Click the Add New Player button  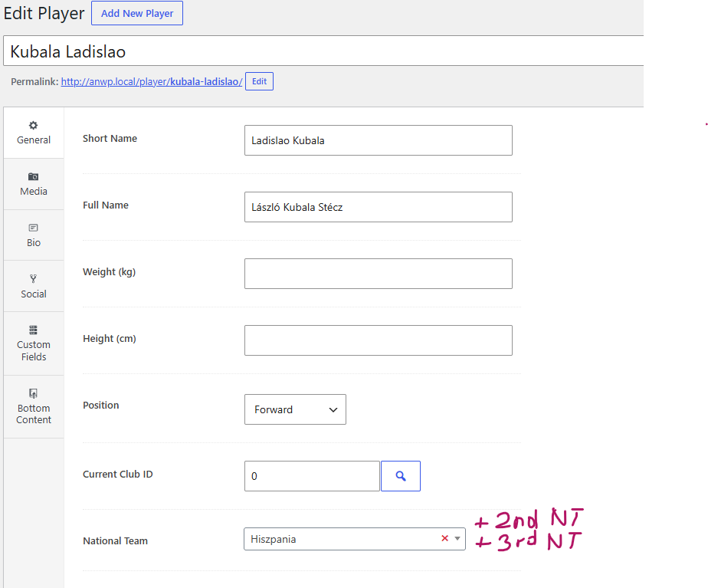[x=137, y=13]
